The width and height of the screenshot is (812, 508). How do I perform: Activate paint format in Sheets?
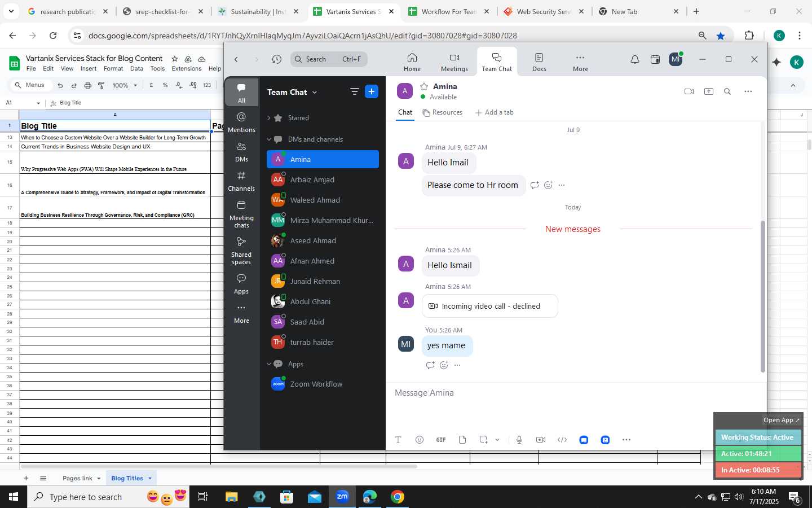101,85
